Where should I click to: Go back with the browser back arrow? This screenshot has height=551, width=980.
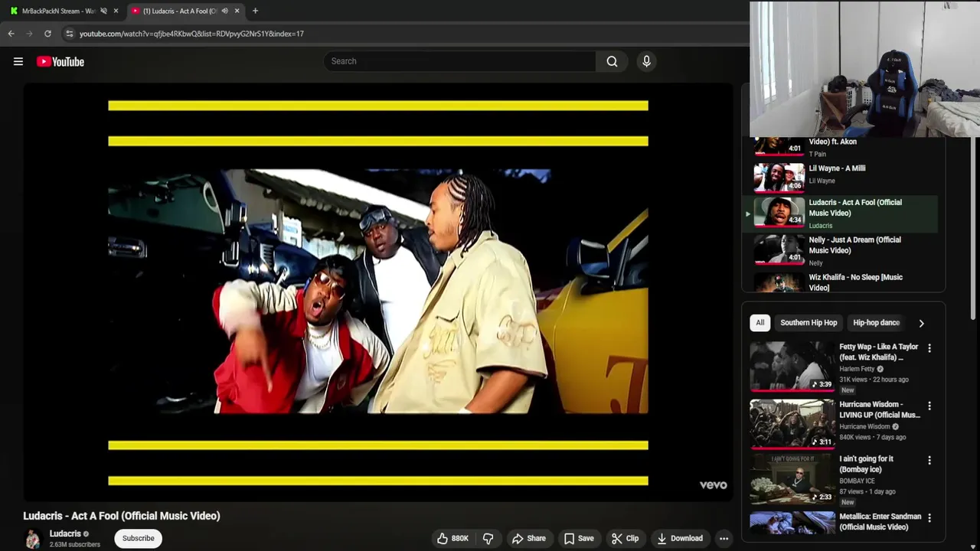click(11, 34)
